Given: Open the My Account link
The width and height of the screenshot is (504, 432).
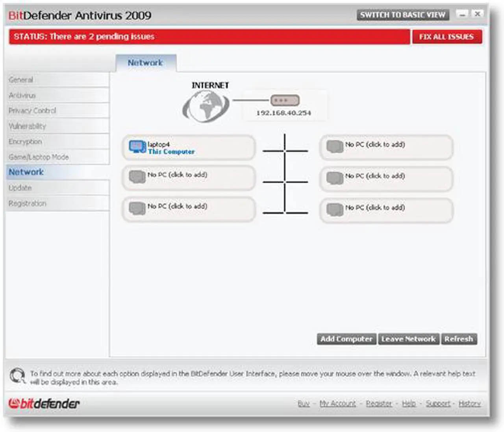Looking at the screenshot, I should pyautogui.click(x=337, y=403).
